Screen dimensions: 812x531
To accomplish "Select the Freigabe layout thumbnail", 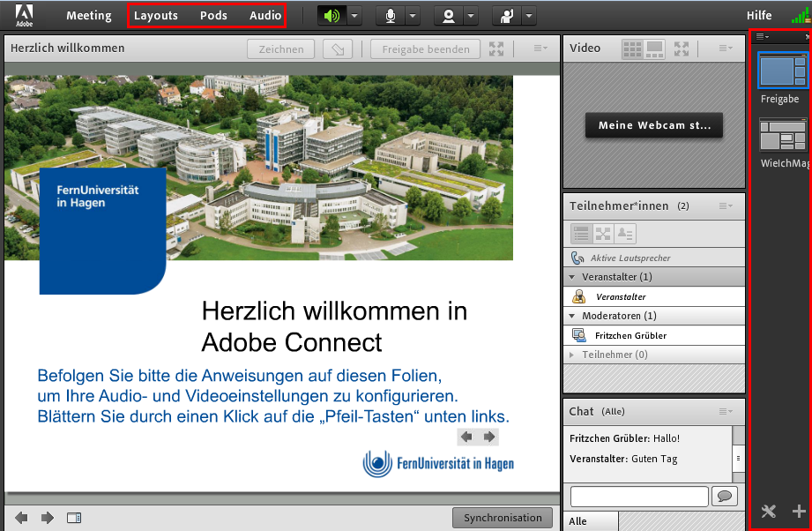I will point(782,71).
